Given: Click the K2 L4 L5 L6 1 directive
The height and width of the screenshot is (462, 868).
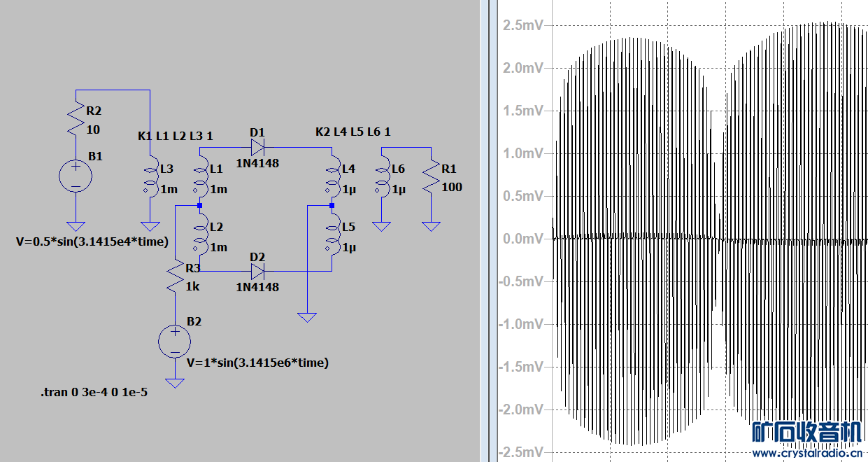Looking at the screenshot, I should 353,132.
